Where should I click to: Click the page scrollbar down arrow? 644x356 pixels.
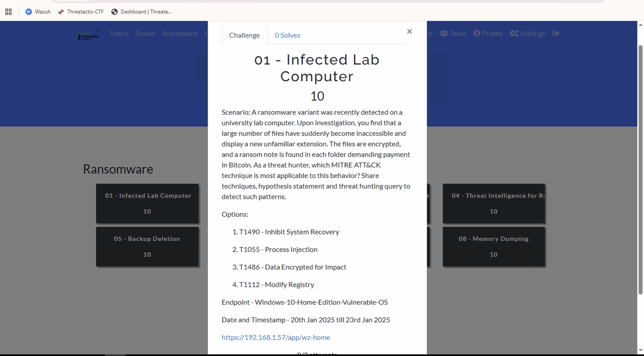point(640,350)
